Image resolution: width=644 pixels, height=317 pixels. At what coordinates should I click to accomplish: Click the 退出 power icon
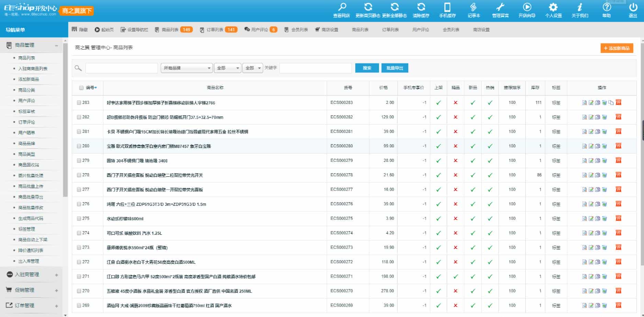633,7
